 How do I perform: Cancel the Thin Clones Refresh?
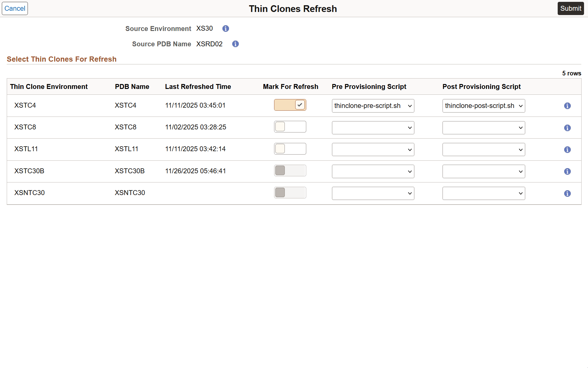(x=14, y=8)
